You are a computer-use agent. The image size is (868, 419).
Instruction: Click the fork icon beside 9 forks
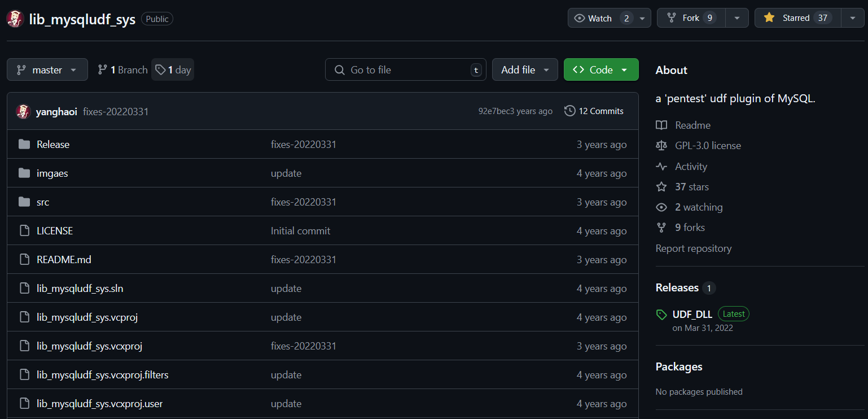(x=661, y=228)
